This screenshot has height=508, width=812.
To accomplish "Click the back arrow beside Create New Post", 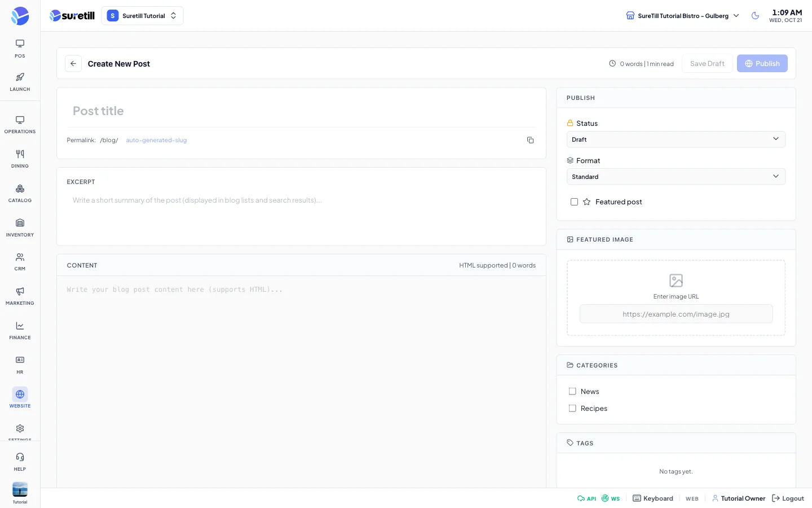I will (73, 64).
